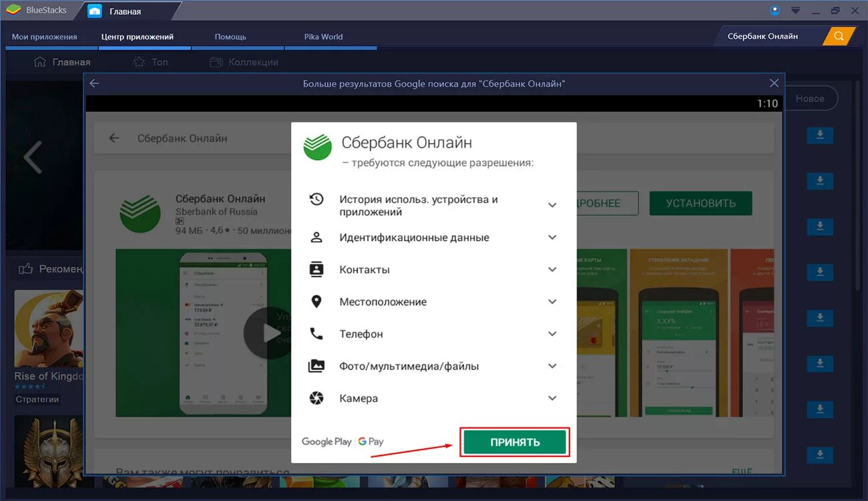
Task: Expand the Местоположение permission chevron
Action: tap(552, 301)
